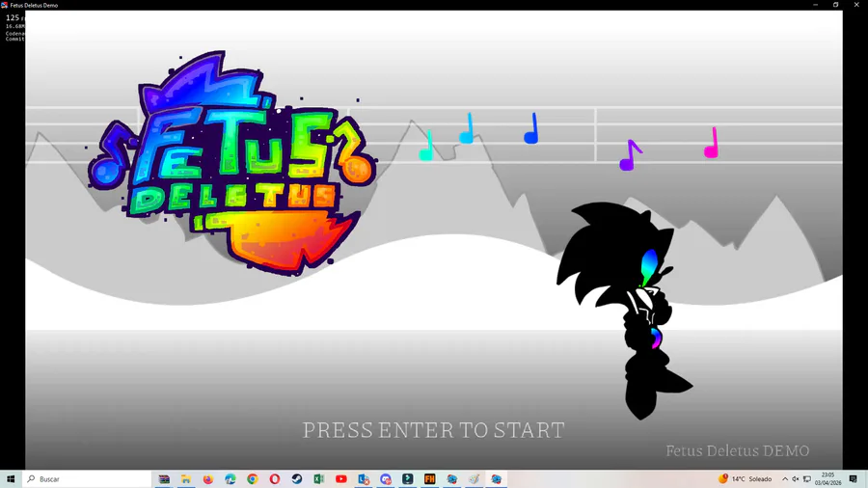Launch Google Chrome from the taskbar

(x=253, y=479)
